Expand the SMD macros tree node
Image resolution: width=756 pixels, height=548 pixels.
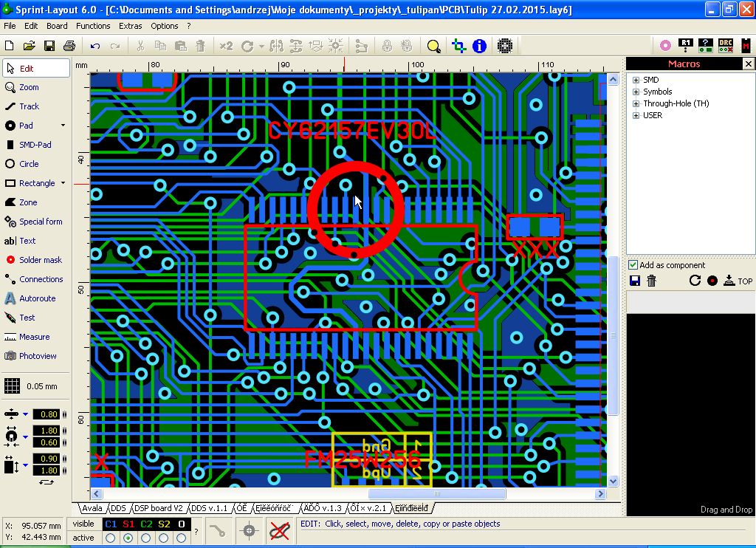pos(636,80)
